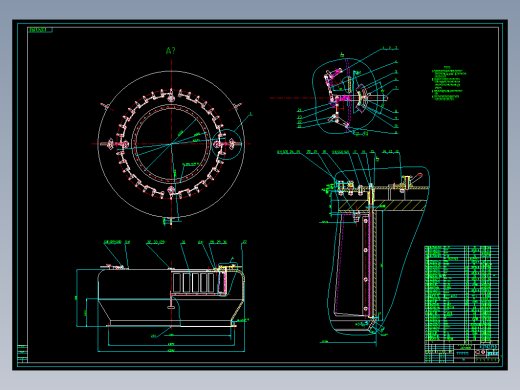This screenshot has height=390, width=520.
Task: Select the vertical section detail view
Action: [379, 250]
